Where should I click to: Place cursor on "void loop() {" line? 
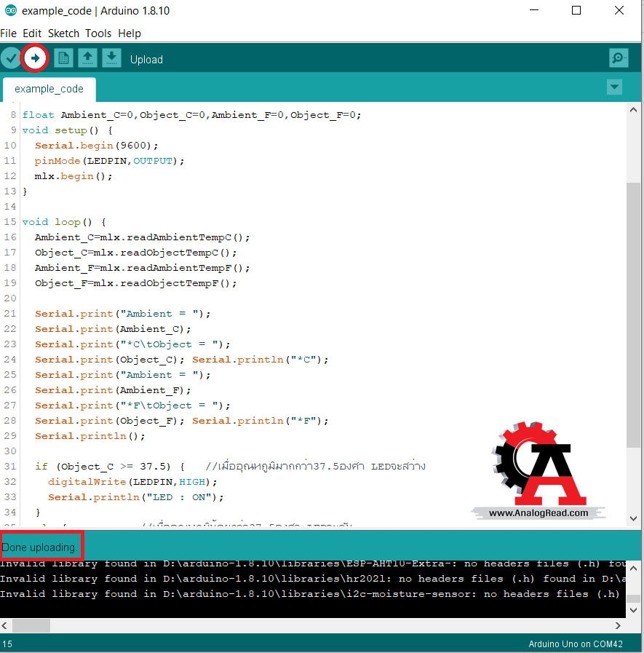click(x=64, y=222)
